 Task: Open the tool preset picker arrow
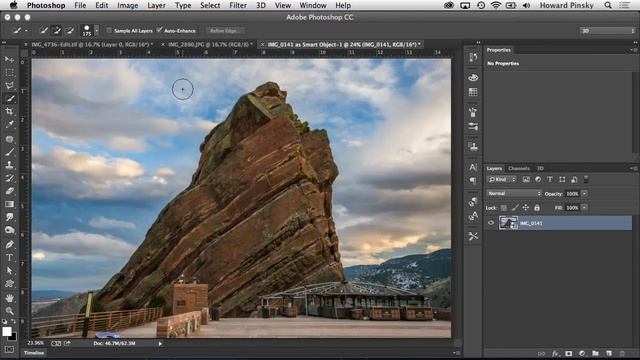26,31
